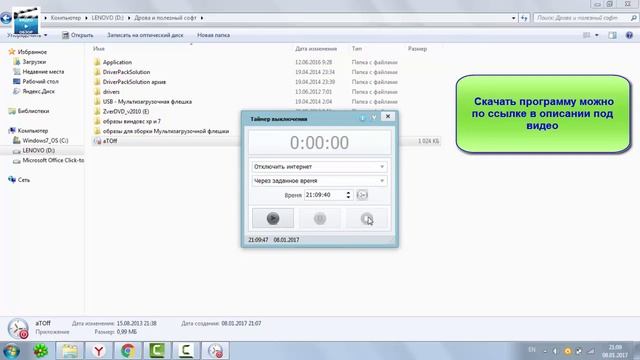
Task: Select the Дрова и полезный софт breadcrumb
Action: pyautogui.click(x=165, y=18)
